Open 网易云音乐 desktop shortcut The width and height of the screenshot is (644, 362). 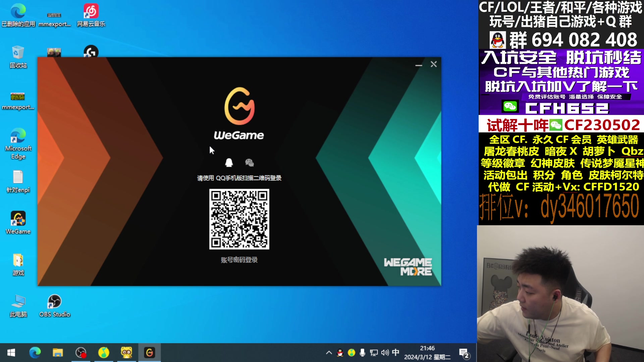click(91, 15)
